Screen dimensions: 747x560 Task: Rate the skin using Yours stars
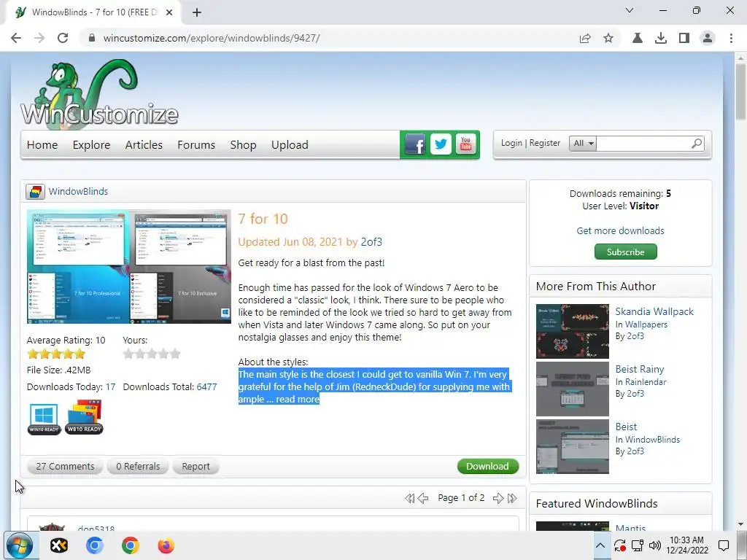coord(152,354)
